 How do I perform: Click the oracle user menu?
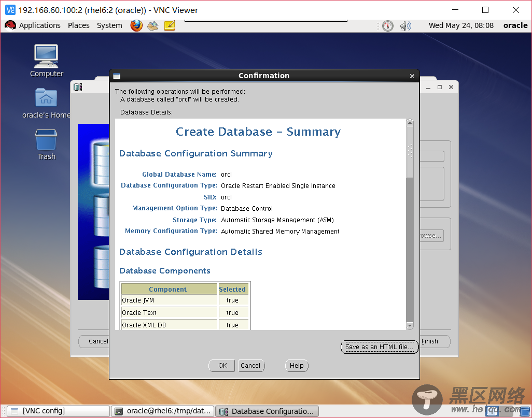(x=515, y=25)
